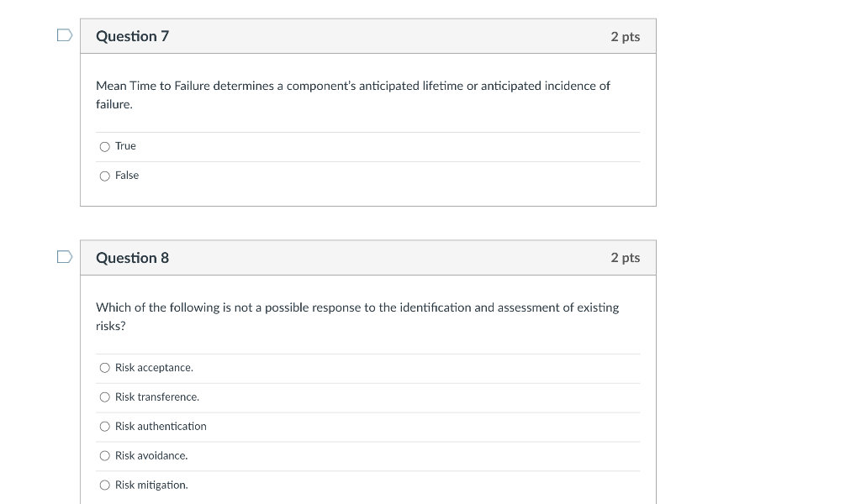The image size is (861, 504).
Task: Click the "Risk transference." answer text
Action: tap(157, 397)
